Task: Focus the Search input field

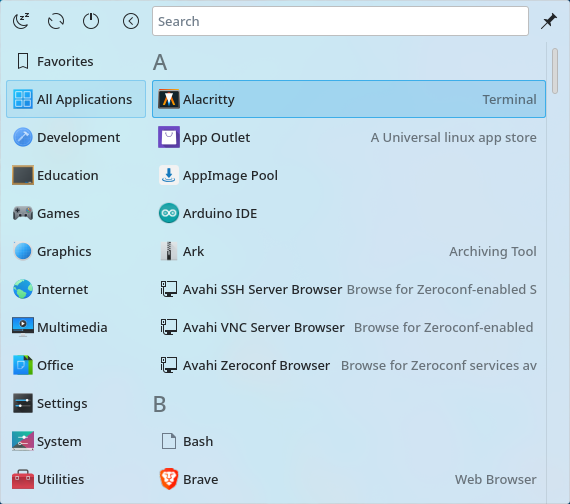Action: tap(340, 21)
